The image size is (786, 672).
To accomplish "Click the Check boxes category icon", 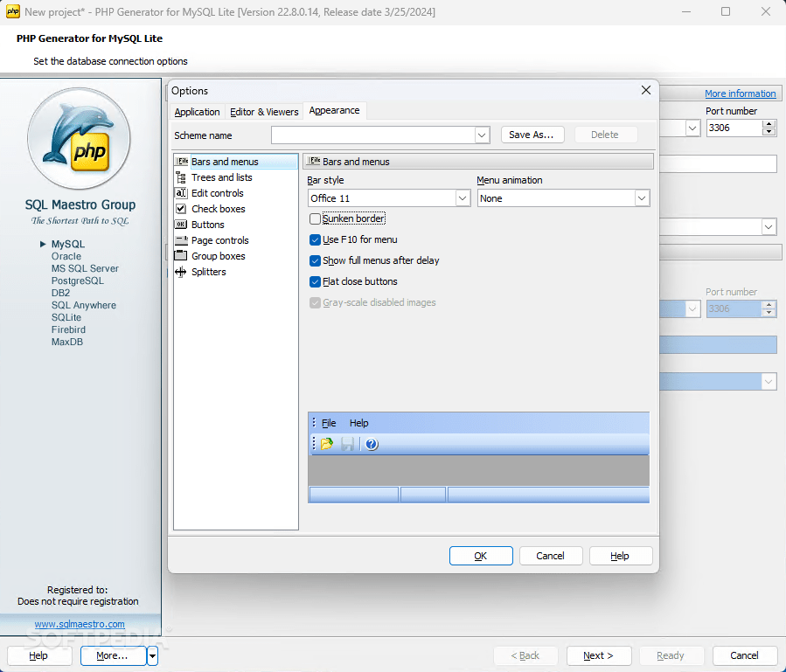I will point(181,209).
